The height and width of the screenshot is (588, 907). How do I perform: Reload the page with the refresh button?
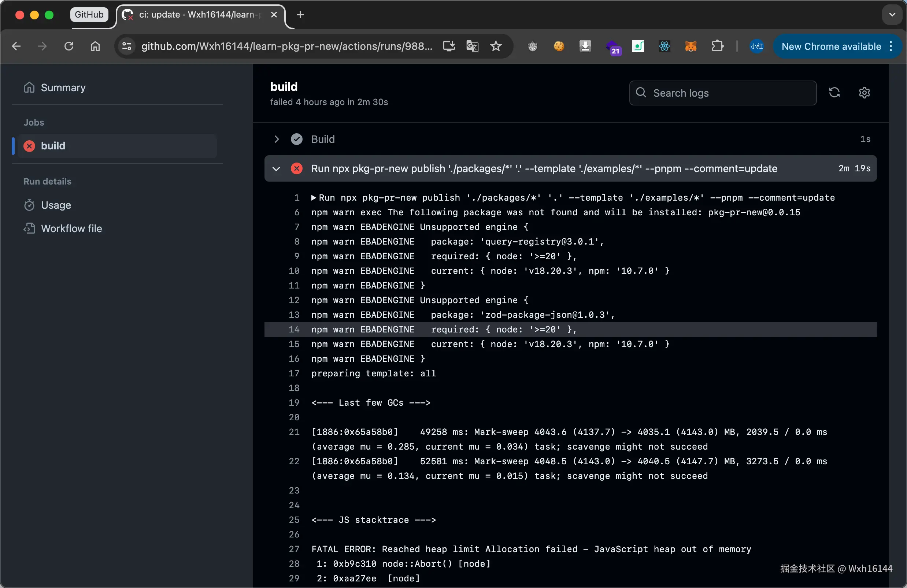[69, 46]
